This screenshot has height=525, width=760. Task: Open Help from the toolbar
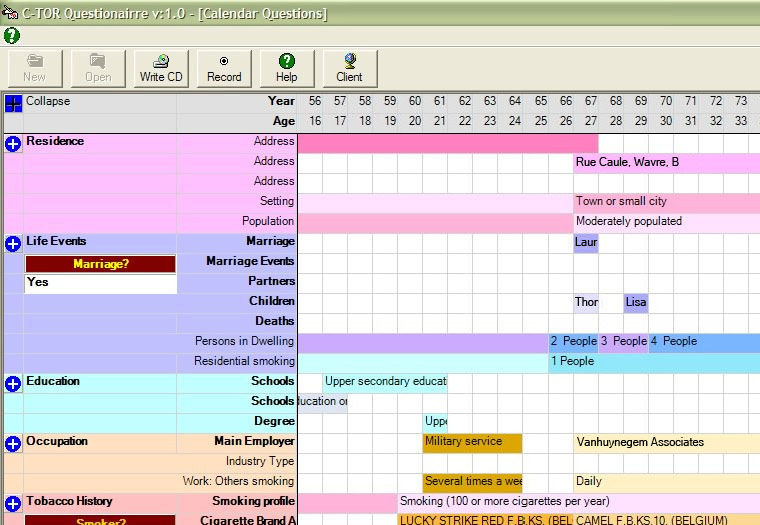point(287,68)
